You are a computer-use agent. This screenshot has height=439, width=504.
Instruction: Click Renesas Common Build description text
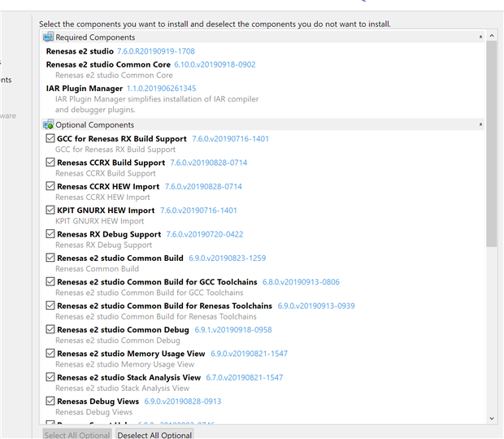coord(97,268)
